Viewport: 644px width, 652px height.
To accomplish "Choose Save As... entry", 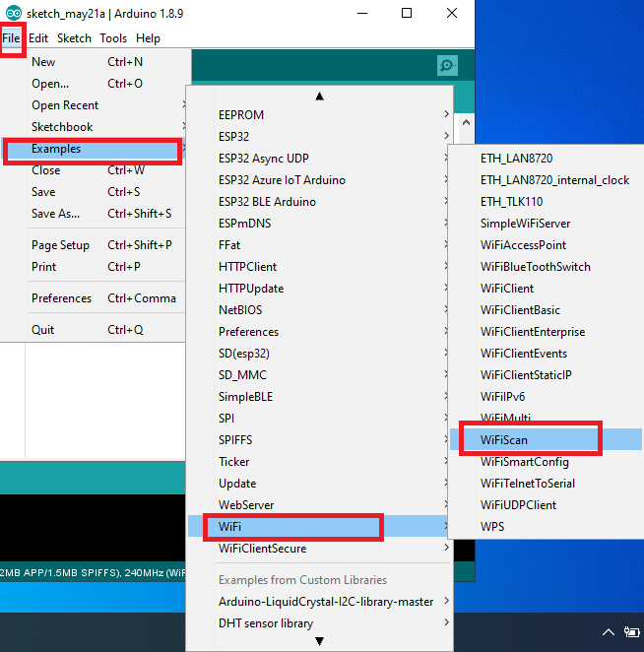I will click(94, 214).
